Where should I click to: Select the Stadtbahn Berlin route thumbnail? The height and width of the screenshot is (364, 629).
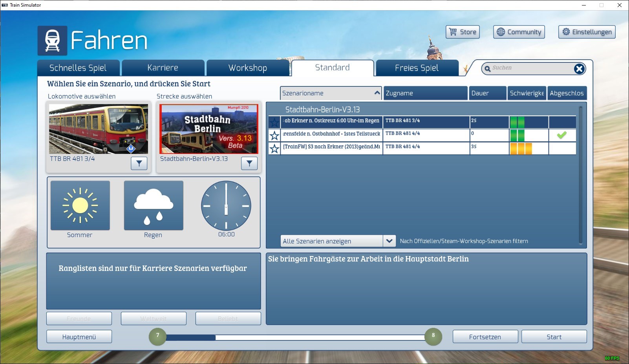tap(209, 129)
